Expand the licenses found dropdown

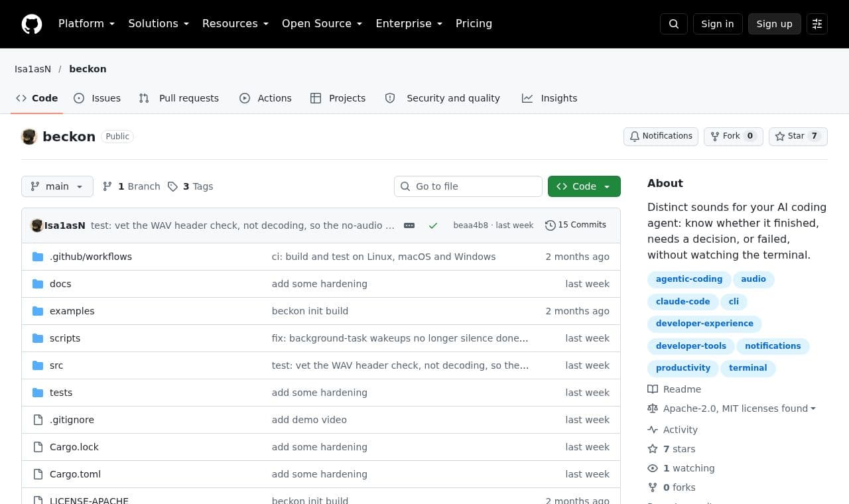coord(740,409)
